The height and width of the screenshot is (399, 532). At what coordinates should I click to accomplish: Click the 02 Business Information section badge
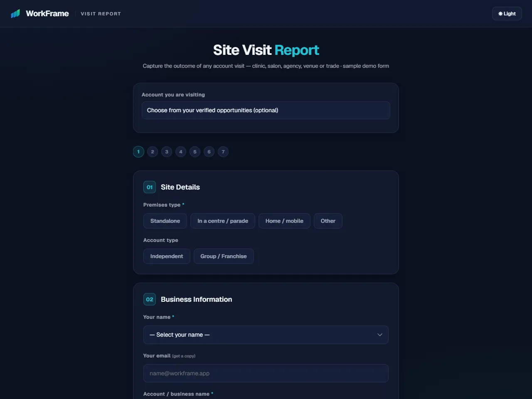click(150, 299)
